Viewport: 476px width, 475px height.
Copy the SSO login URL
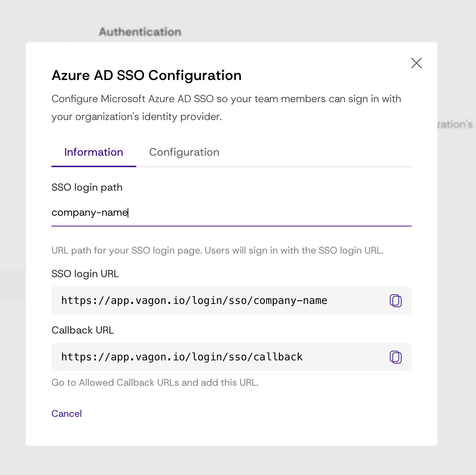click(x=396, y=301)
